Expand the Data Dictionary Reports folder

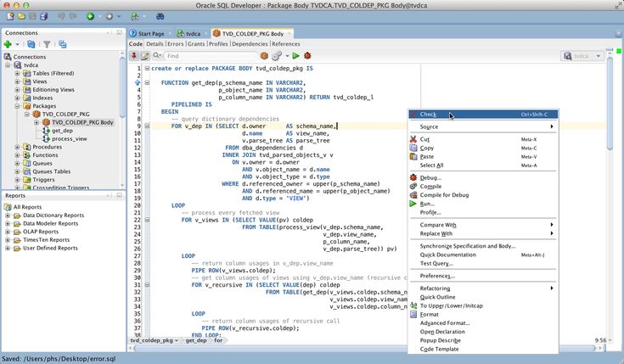7,216
